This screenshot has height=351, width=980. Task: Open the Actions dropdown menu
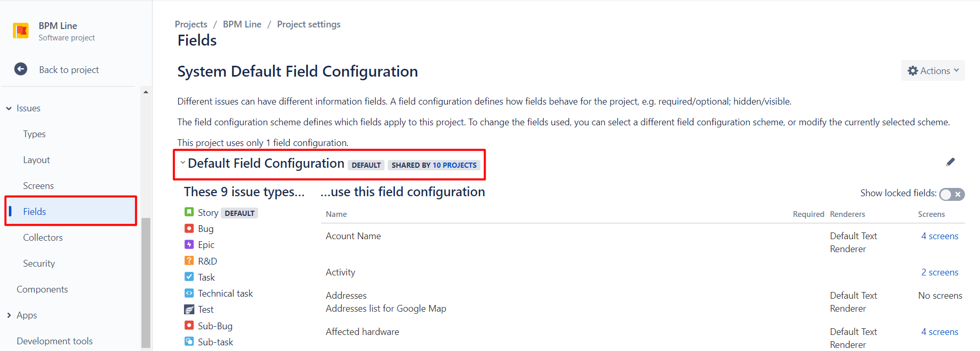(x=933, y=71)
